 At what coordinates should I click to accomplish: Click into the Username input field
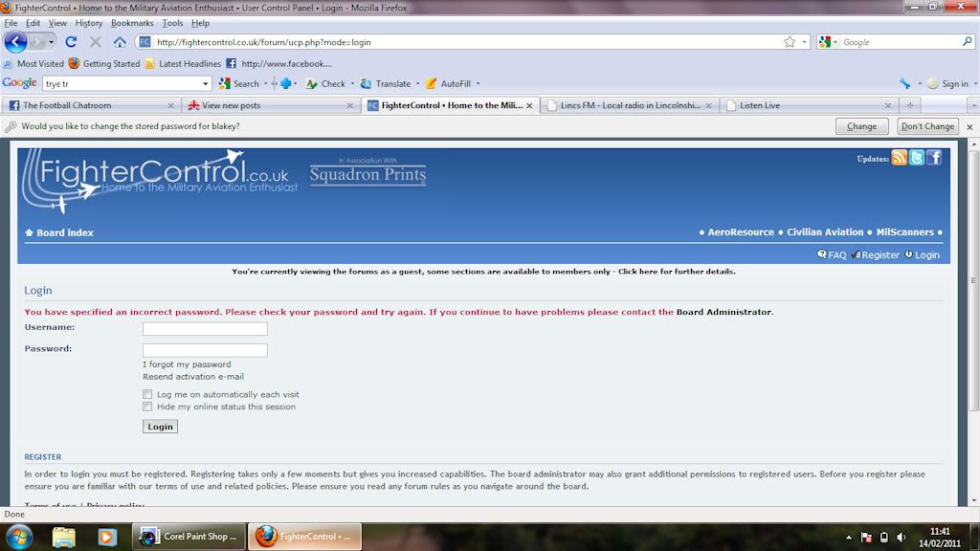pyautogui.click(x=205, y=329)
